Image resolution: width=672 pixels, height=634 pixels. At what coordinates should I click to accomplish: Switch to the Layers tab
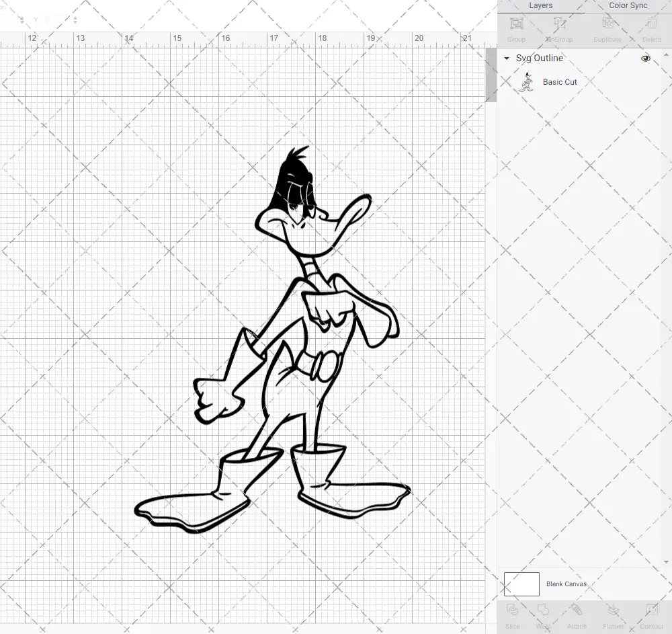coord(540,5)
